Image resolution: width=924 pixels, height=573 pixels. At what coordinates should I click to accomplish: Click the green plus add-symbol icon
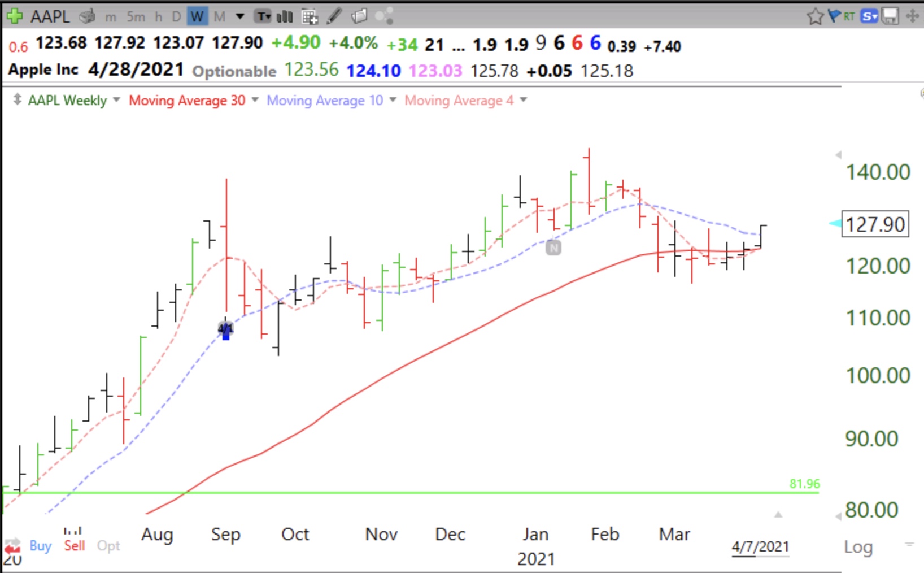[15, 16]
